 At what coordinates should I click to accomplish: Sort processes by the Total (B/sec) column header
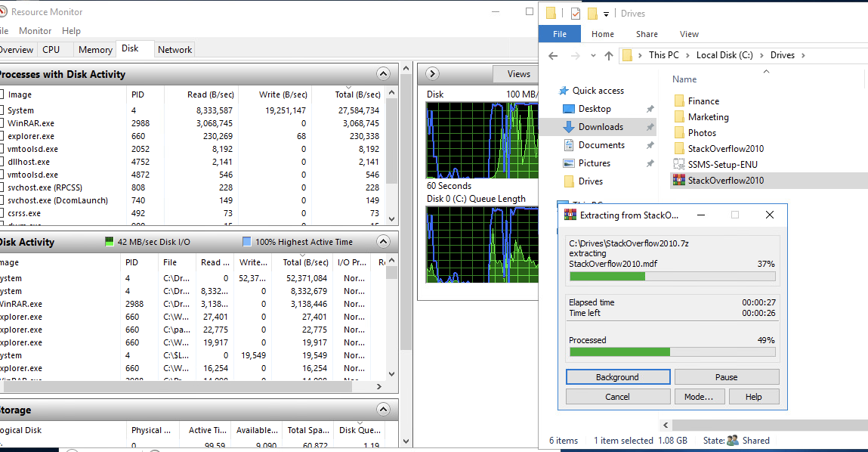[357, 94]
